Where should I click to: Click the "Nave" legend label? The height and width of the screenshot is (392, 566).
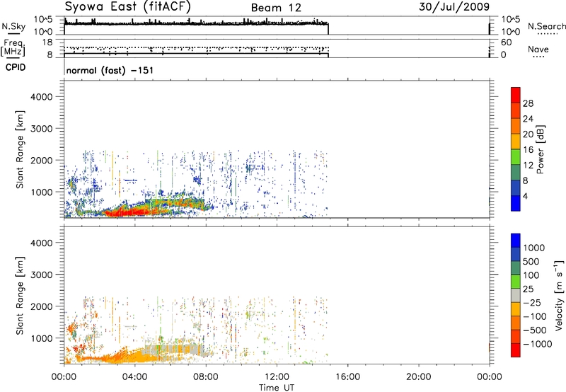(x=538, y=50)
